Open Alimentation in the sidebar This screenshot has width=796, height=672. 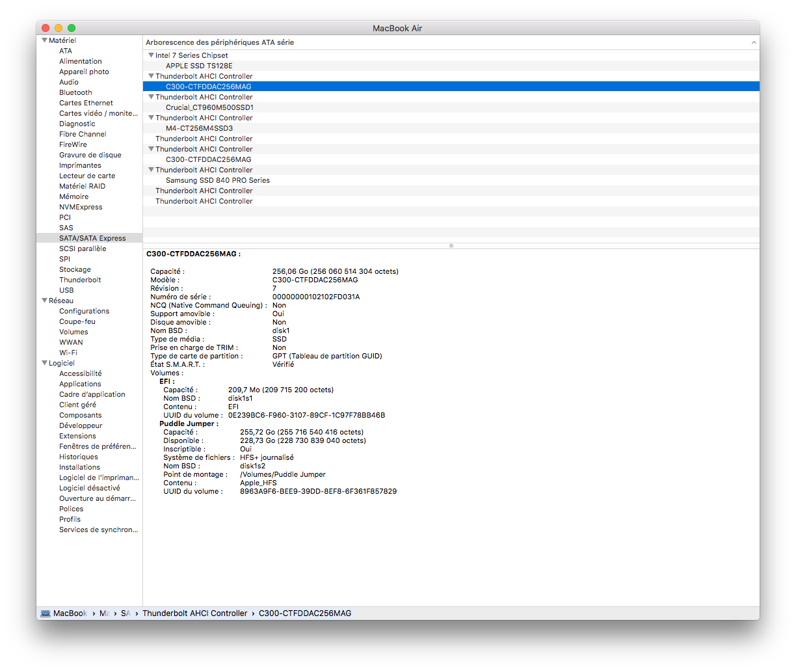click(x=81, y=61)
